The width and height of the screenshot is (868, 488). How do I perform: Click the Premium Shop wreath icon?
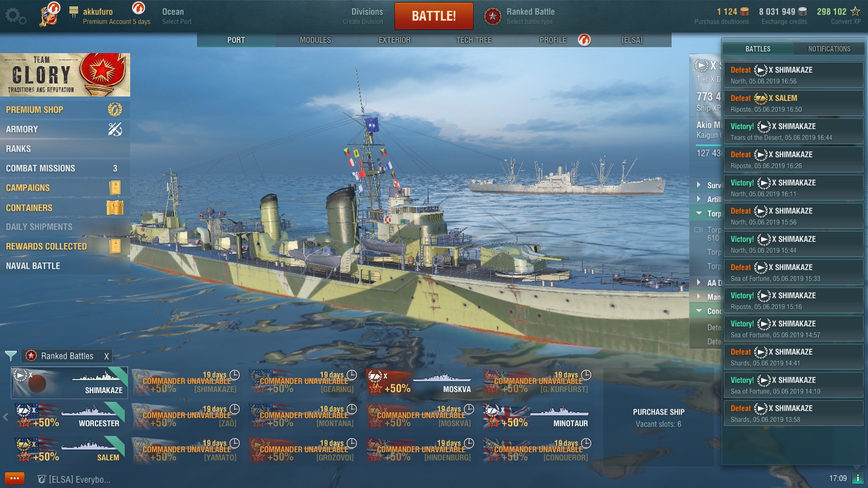(x=115, y=110)
